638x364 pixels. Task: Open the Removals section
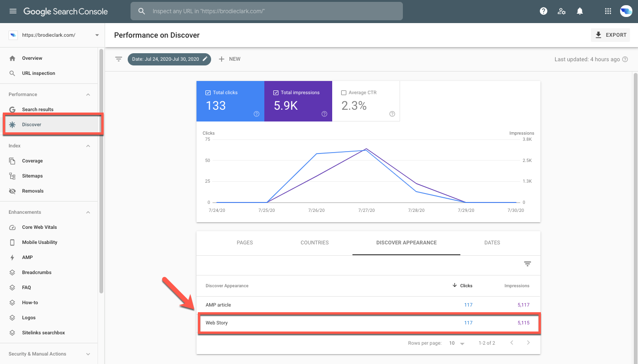(x=34, y=191)
